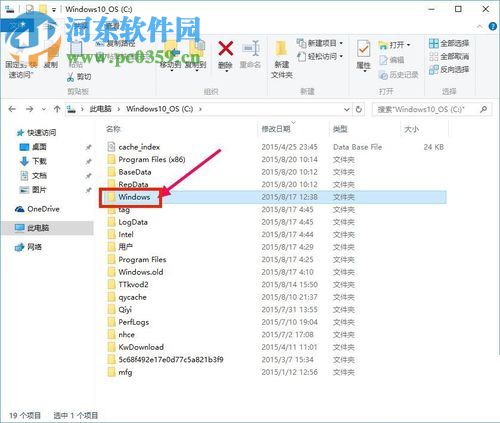The width and height of the screenshot is (500, 423).
Task: Select the 5c68f492e17e0d77c5a821b3f9 folder
Action: click(x=165, y=359)
